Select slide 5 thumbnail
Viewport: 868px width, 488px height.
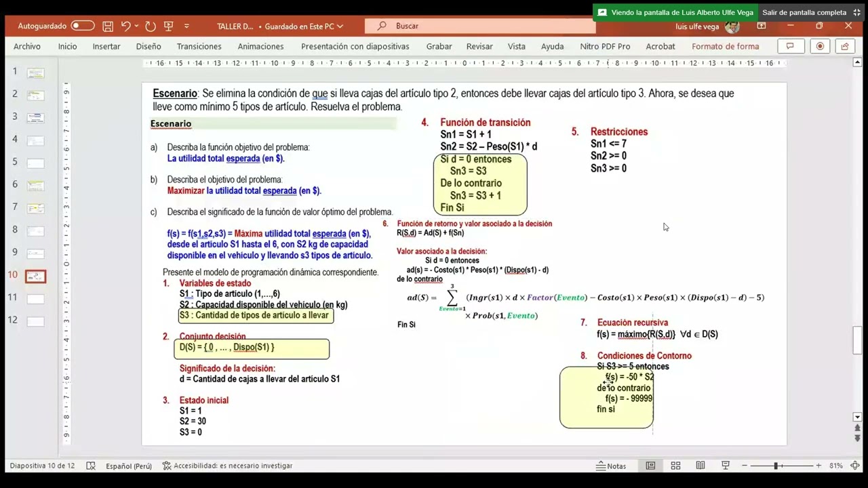click(35, 163)
